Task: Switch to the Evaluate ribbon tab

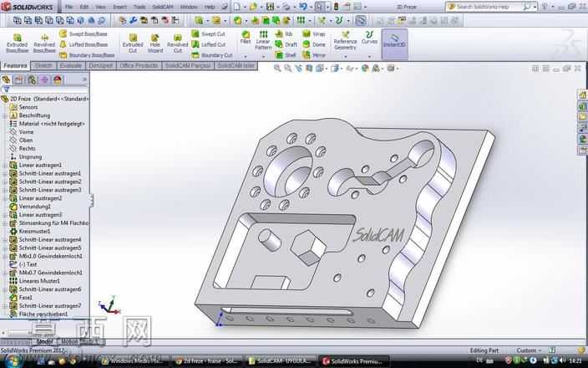Action: click(x=70, y=66)
